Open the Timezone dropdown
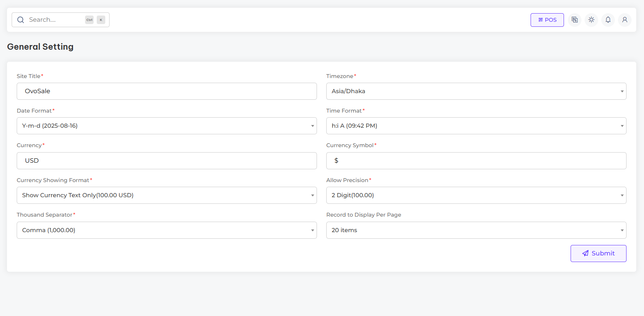The image size is (644, 316). [476, 91]
